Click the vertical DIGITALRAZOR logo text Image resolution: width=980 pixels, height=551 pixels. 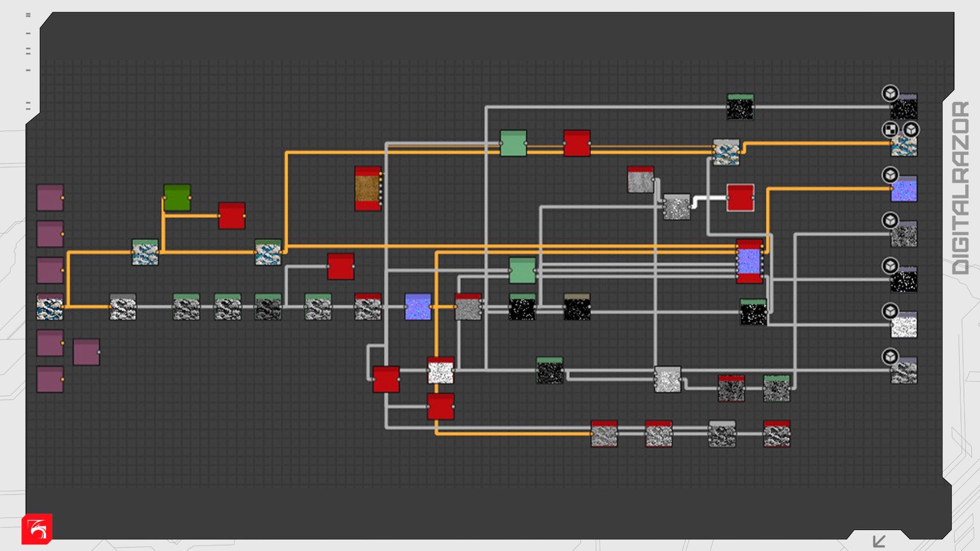point(961,188)
